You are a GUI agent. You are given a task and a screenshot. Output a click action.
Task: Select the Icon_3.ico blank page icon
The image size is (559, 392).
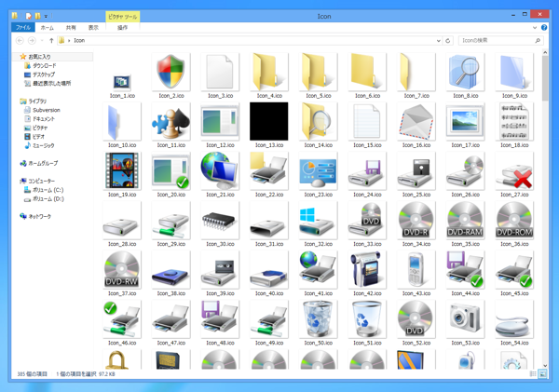[x=220, y=72]
